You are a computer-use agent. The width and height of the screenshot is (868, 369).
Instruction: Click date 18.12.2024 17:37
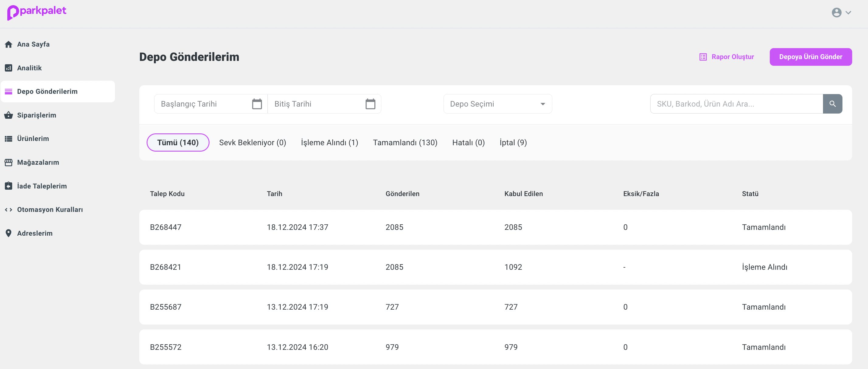click(297, 227)
